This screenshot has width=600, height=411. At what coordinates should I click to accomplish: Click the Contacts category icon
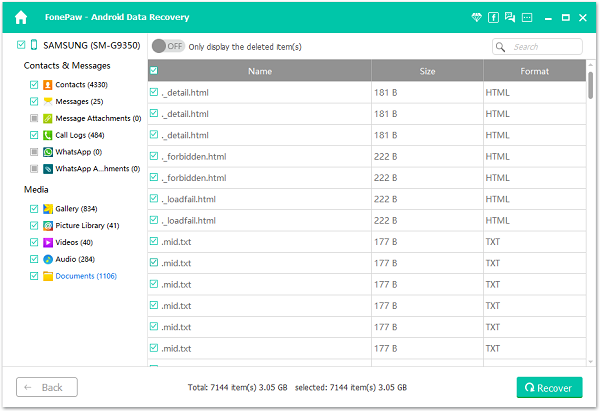pyautogui.click(x=47, y=85)
